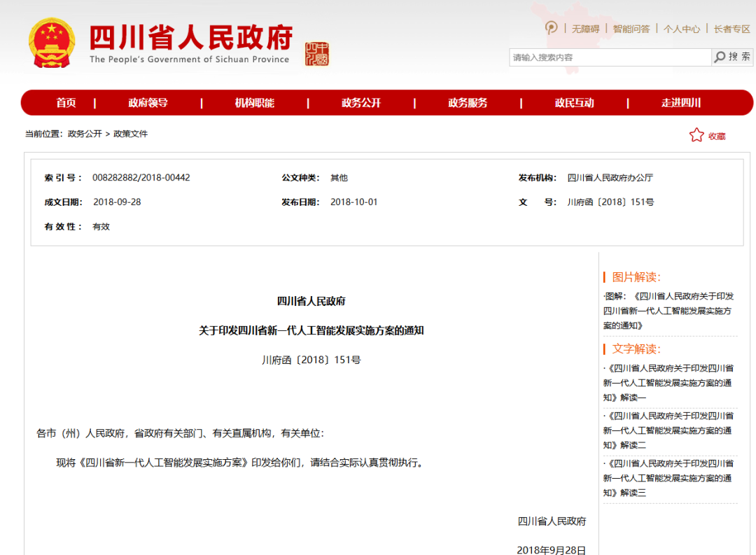Open the 解读一 text interpretation link
This screenshot has width=756, height=555.
(668, 382)
